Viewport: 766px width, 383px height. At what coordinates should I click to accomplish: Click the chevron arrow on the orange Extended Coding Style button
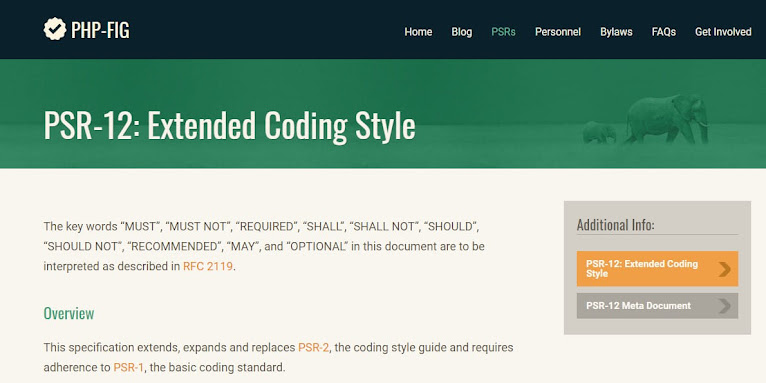pyautogui.click(x=724, y=269)
